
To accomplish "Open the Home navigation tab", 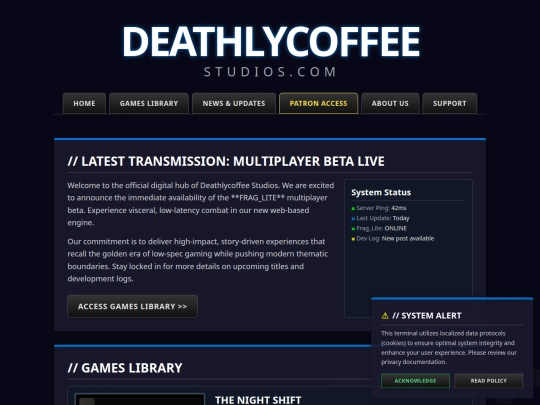I will pos(84,103).
